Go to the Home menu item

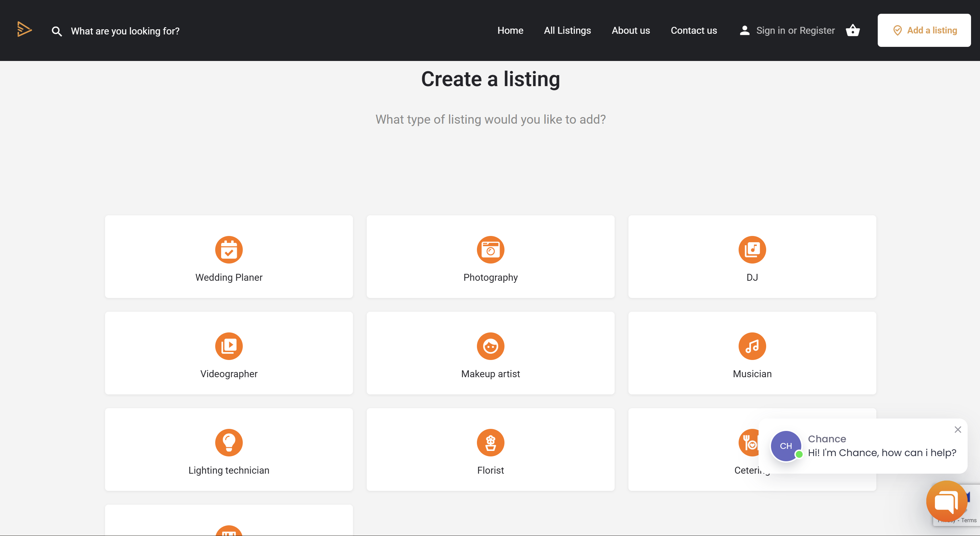pyautogui.click(x=510, y=30)
